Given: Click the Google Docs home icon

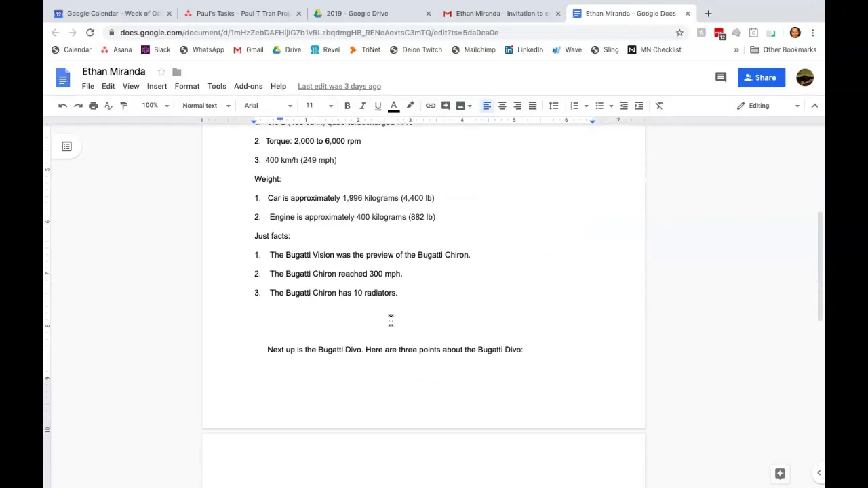Looking at the screenshot, I should (62, 78).
